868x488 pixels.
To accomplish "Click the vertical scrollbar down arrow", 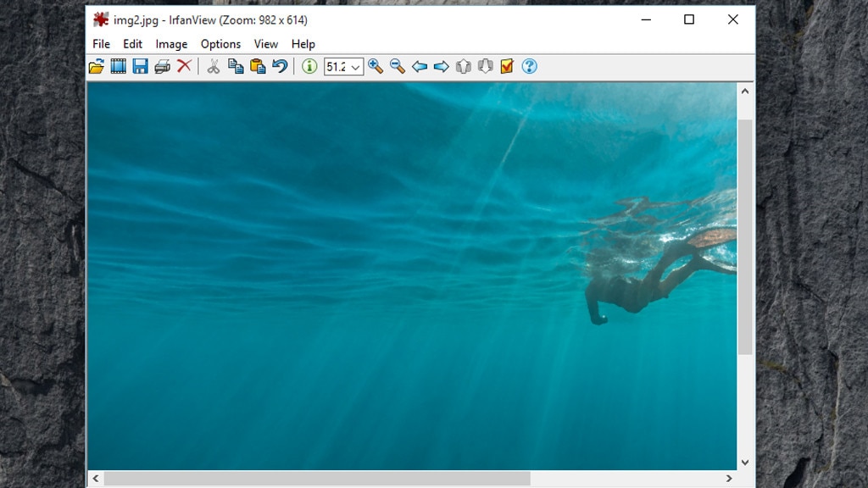I will [745, 462].
